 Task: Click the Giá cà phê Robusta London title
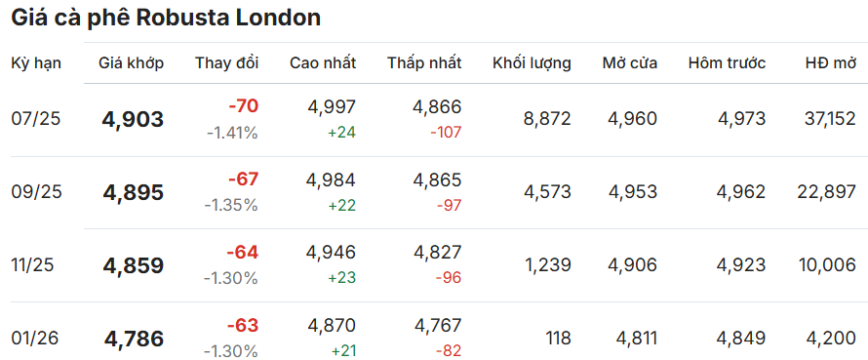pyautogui.click(x=166, y=19)
